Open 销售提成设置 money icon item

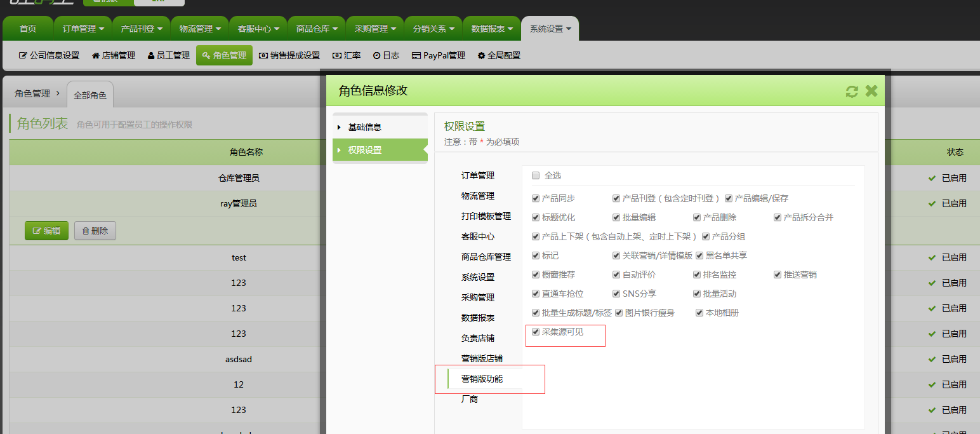pyautogui.click(x=289, y=55)
